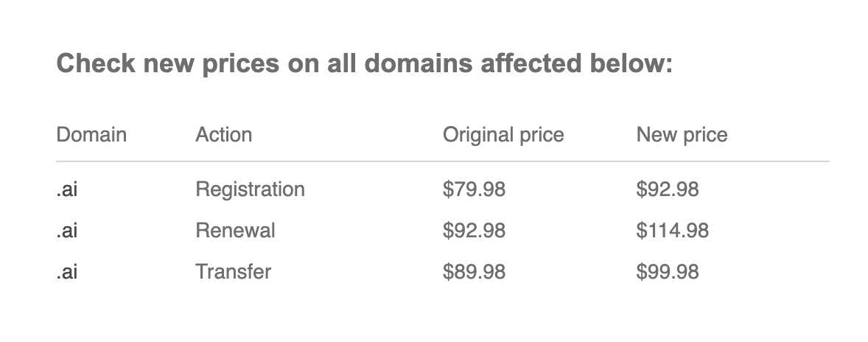Click the $99.98 new transfer price
Image resolution: width=868 pixels, height=342 pixels.
click(668, 272)
